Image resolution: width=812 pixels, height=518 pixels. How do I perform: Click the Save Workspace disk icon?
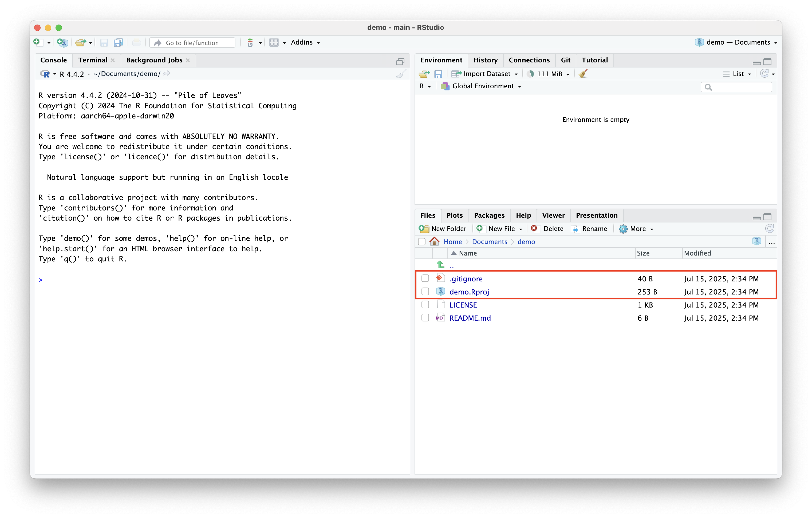(x=438, y=74)
